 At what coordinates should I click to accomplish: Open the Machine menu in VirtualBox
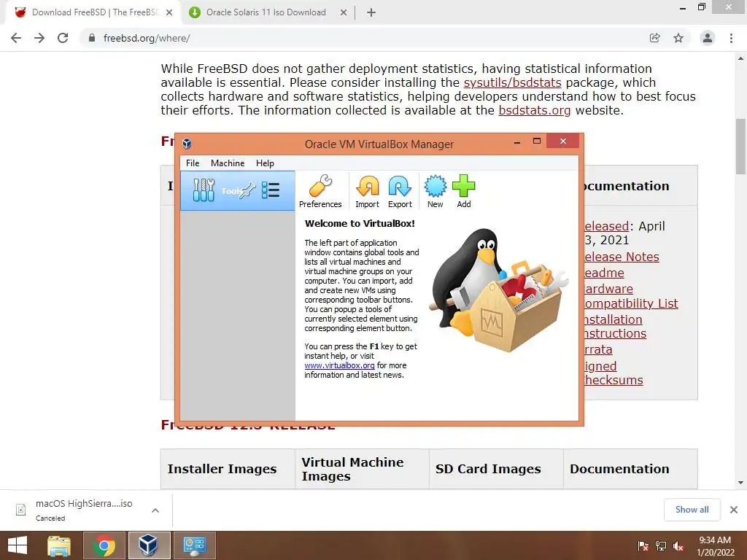click(228, 163)
